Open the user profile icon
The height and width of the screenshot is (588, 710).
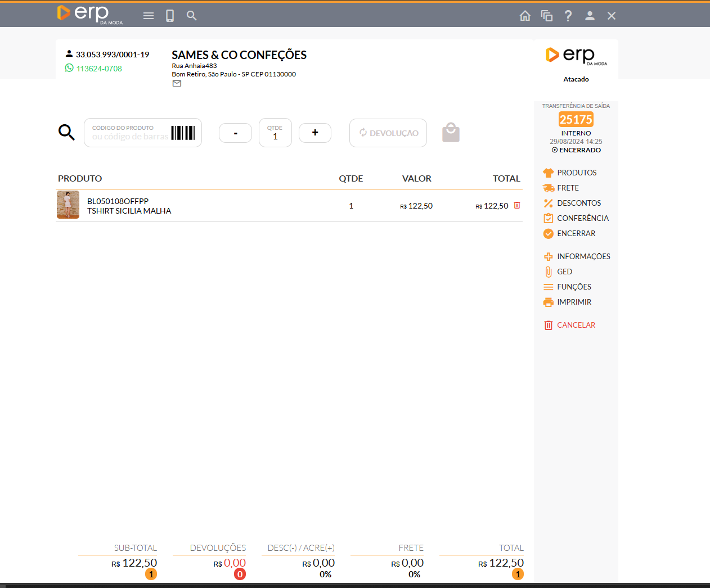[x=590, y=16]
